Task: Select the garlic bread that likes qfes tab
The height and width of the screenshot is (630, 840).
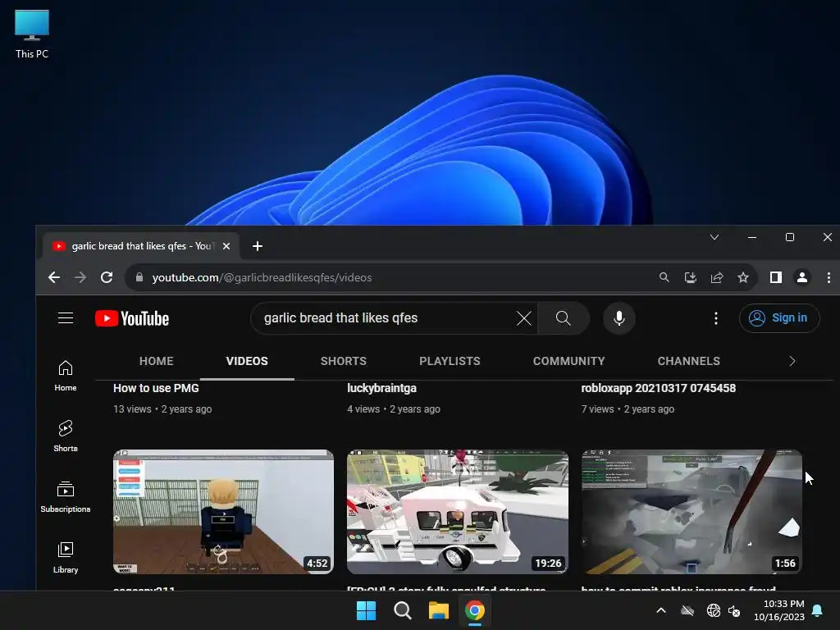Action: pos(140,246)
